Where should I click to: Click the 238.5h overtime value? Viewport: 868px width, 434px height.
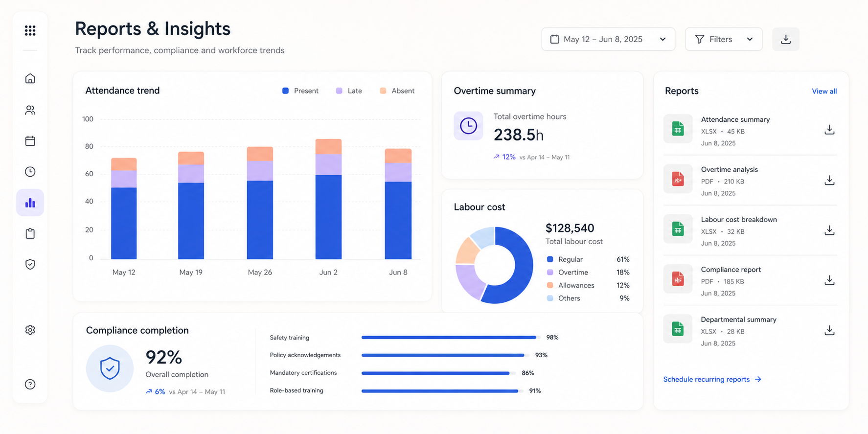pyautogui.click(x=518, y=135)
